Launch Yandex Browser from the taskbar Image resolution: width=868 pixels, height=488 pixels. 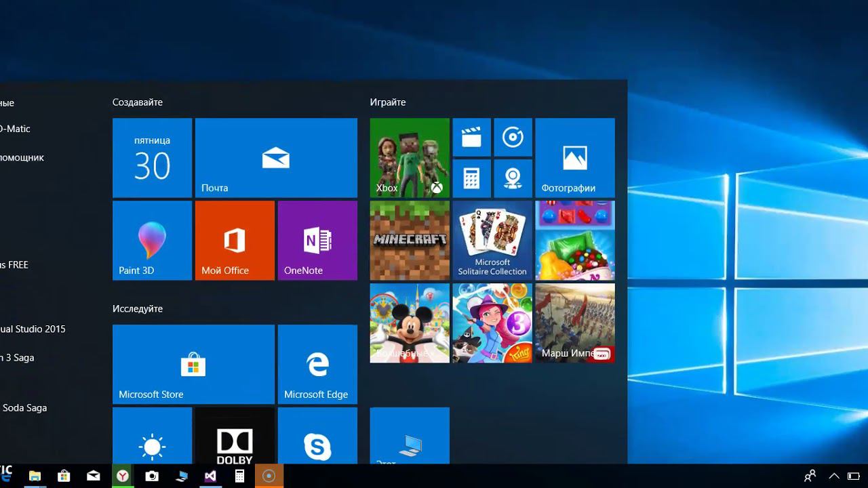pos(122,476)
